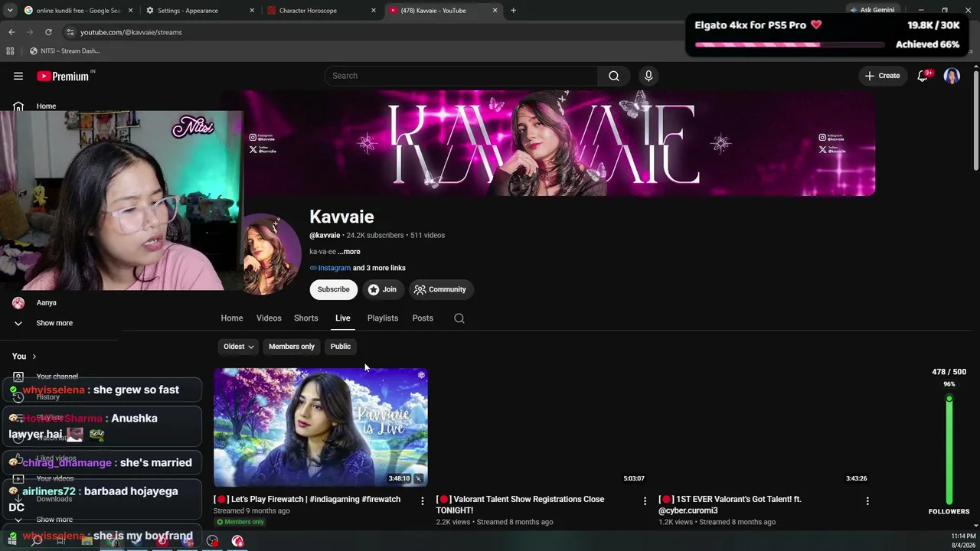This screenshot has height=551, width=980.
Task: Search within Kavvaie's channel
Action: point(459,318)
